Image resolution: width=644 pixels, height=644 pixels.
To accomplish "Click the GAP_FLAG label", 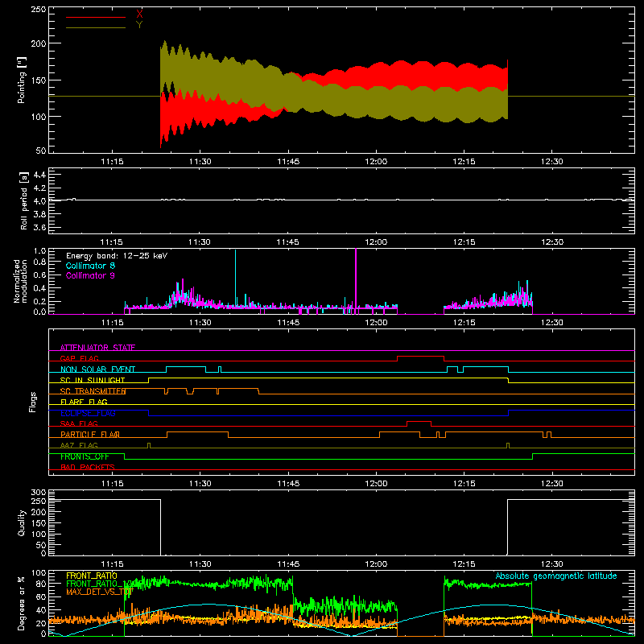I will pos(80,358).
